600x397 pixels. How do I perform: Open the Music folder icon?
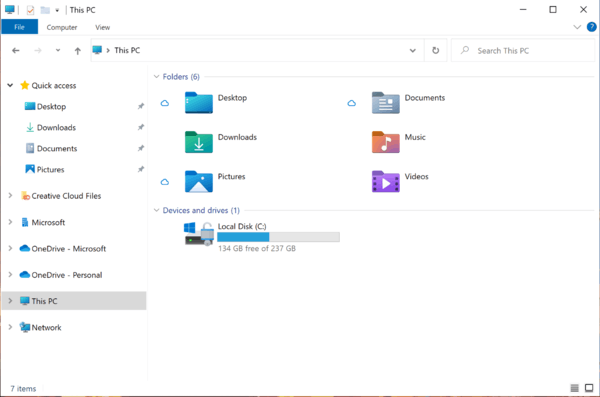(385, 142)
